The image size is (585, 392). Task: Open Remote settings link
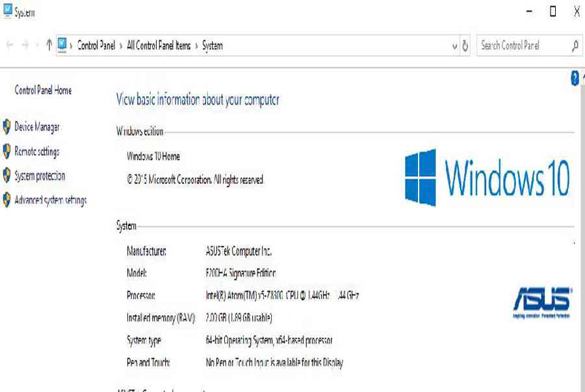[37, 151]
